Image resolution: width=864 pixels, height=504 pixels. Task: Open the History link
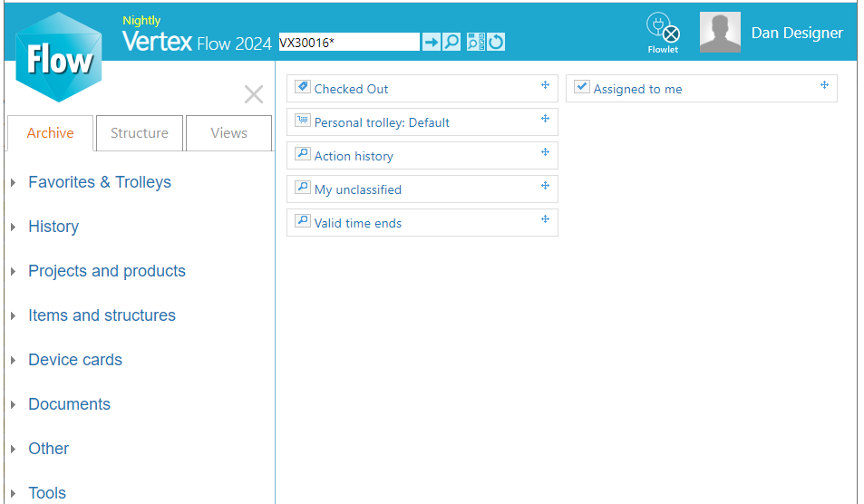tap(53, 227)
